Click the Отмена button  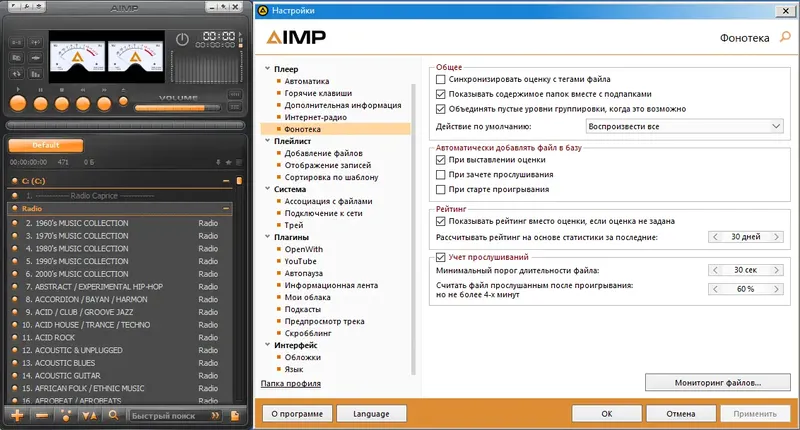click(681, 414)
